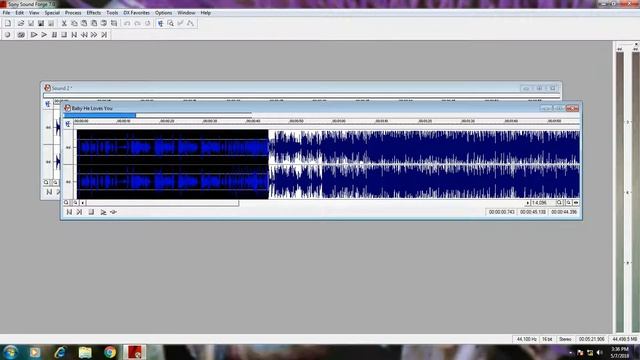This screenshot has width=640, height=360.
Task: Click the edit tool selector in Baby He Loves You window
Action: tap(68, 124)
